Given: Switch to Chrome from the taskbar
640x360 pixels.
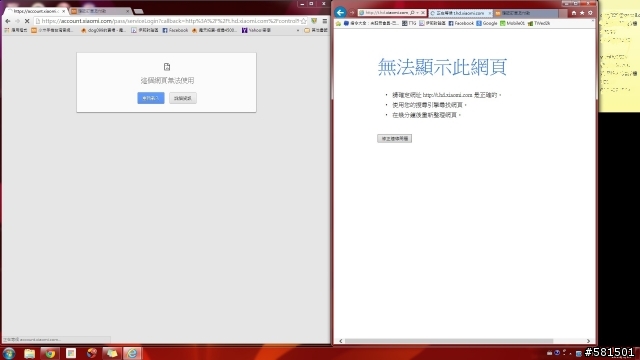Looking at the screenshot, I should click(x=50, y=353).
